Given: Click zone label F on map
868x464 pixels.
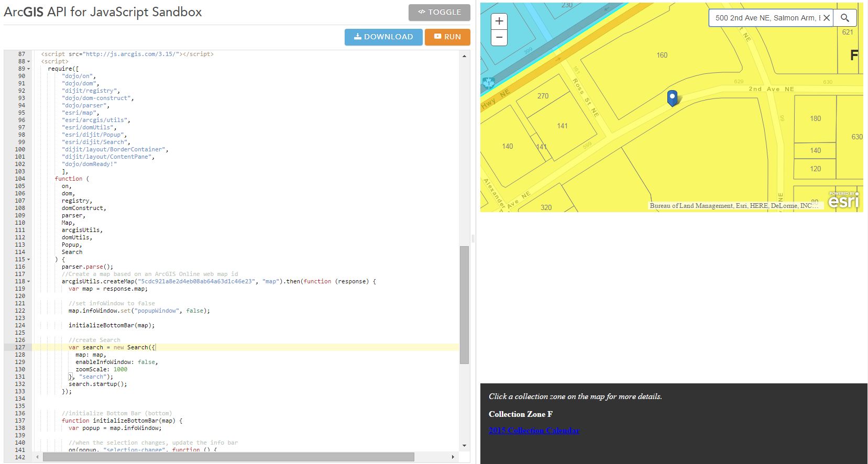Looking at the screenshot, I should [854, 55].
